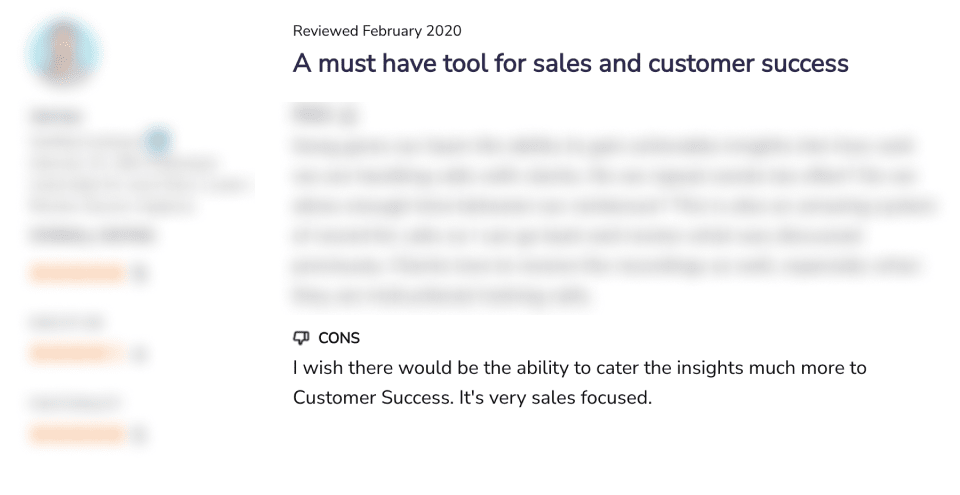This screenshot has height=495, width=960.
Task: Click the Reviewed February 2020 date text
Action: click(377, 31)
